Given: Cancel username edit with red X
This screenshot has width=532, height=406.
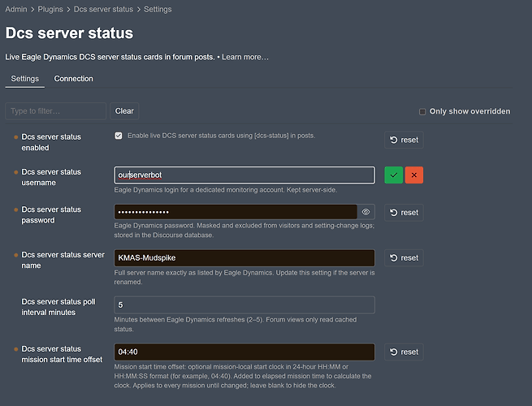Looking at the screenshot, I should click(414, 175).
